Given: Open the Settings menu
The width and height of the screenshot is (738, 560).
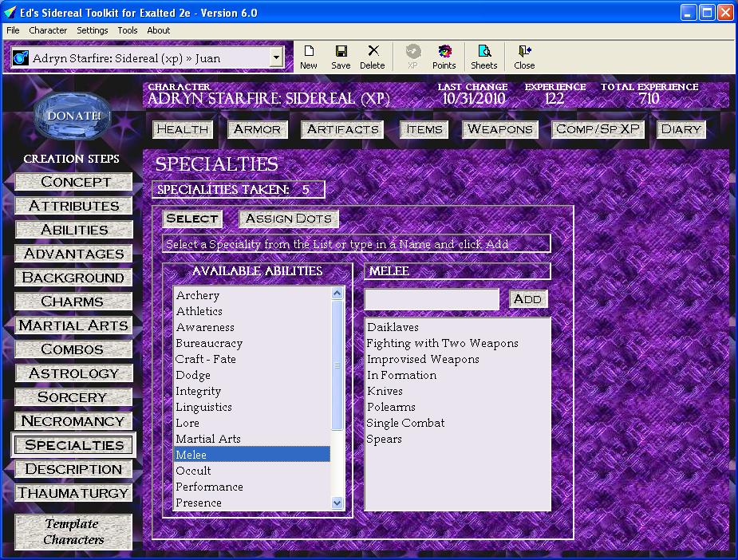Looking at the screenshot, I should click(x=93, y=30).
